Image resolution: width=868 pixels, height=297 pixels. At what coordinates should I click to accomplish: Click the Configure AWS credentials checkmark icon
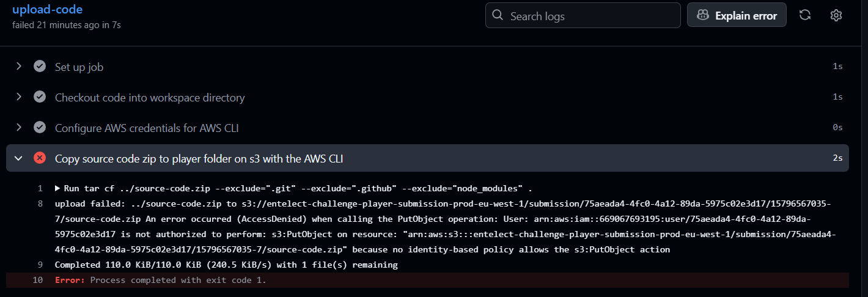[x=40, y=128]
